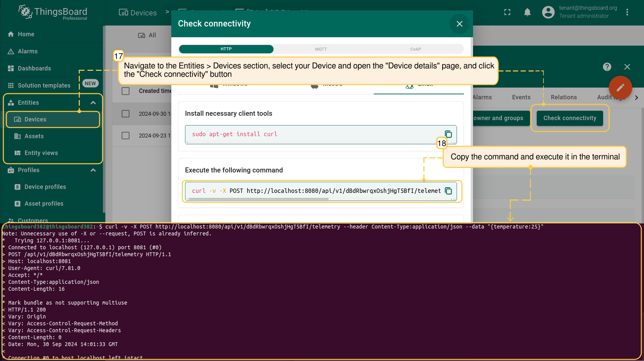Image resolution: width=644 pixels, height=361 pixels.
Task: Select the 2024-09-23 device row checkbox
Action: [x=126, y=136]
